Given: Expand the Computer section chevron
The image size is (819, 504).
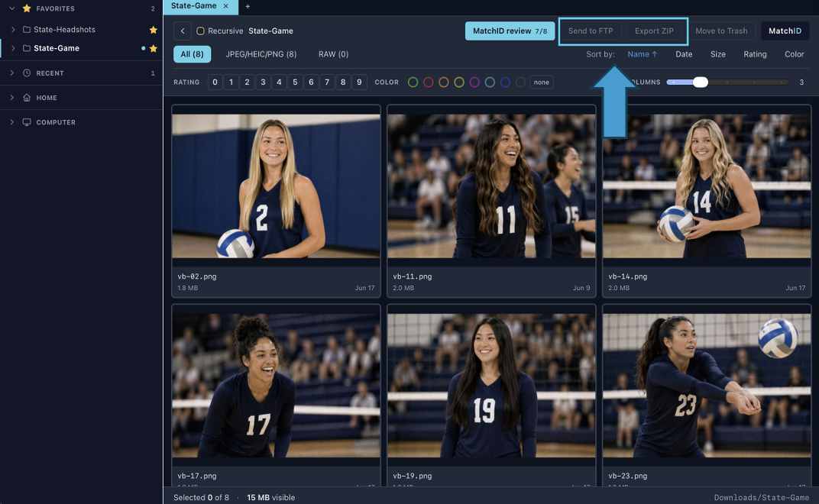Looking at the screenshot, I should click(12, 122).
